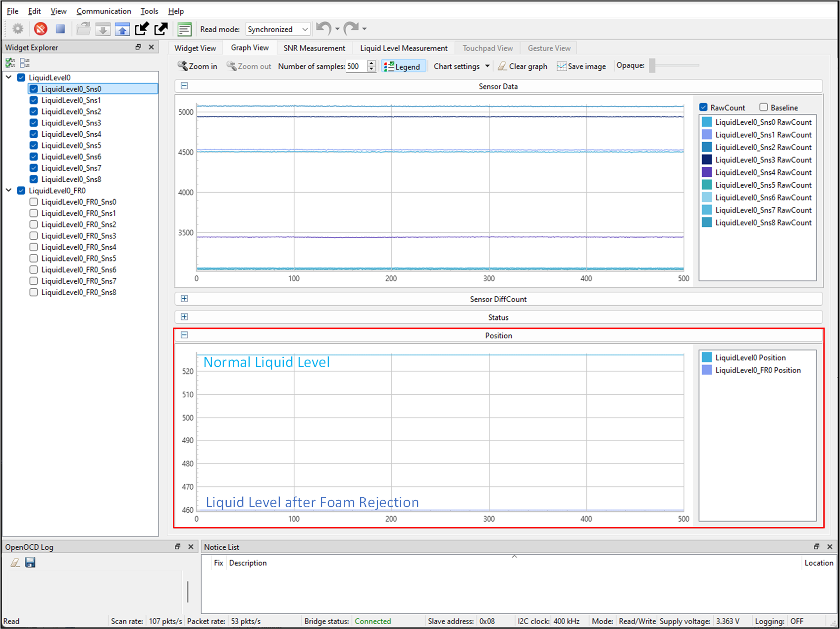
Task: Open the File menu
Action: [x=12, y=11]
